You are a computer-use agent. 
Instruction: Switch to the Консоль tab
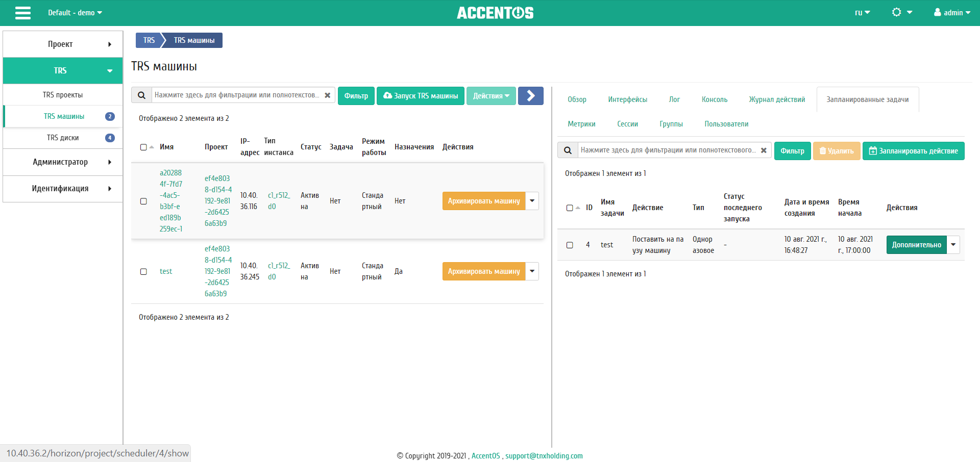[714, 99]
